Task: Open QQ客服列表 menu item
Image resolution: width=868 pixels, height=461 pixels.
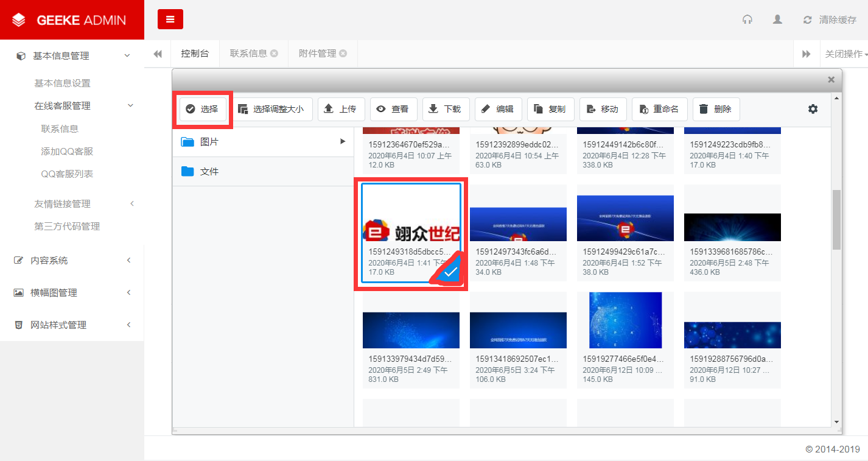Action: point(67,174)
